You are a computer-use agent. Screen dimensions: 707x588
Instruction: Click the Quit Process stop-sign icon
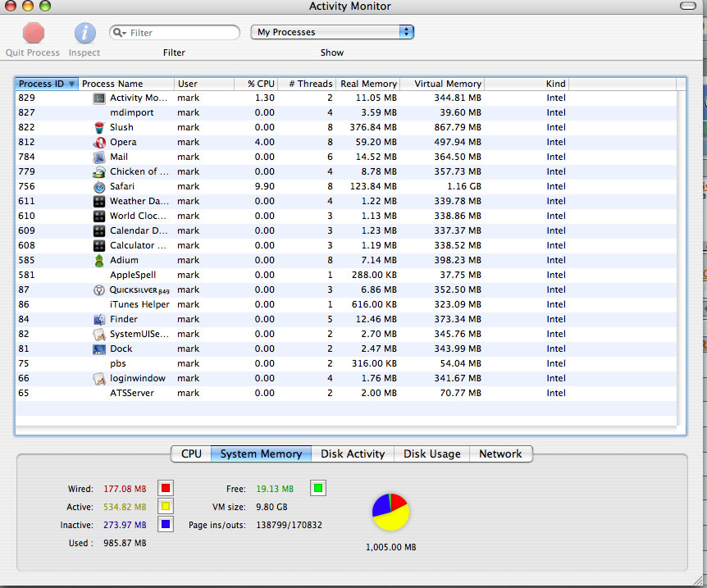tap(33, 34)
